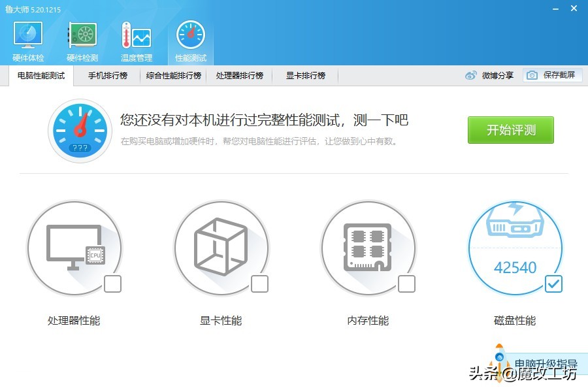This screenshot has height=392, width=588.
Task: Click the large speedometer gauge icon
Action: click(80, 131)
